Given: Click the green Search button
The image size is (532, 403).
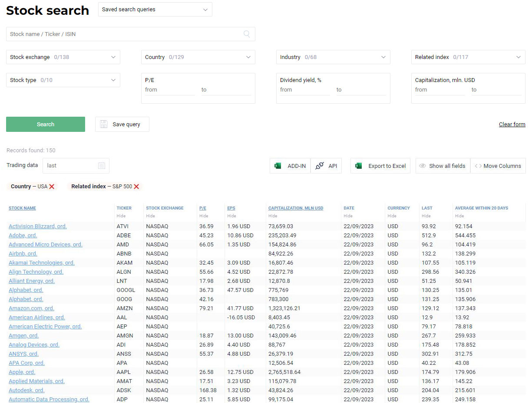Looking at the screenshot, I should point(45,124).
